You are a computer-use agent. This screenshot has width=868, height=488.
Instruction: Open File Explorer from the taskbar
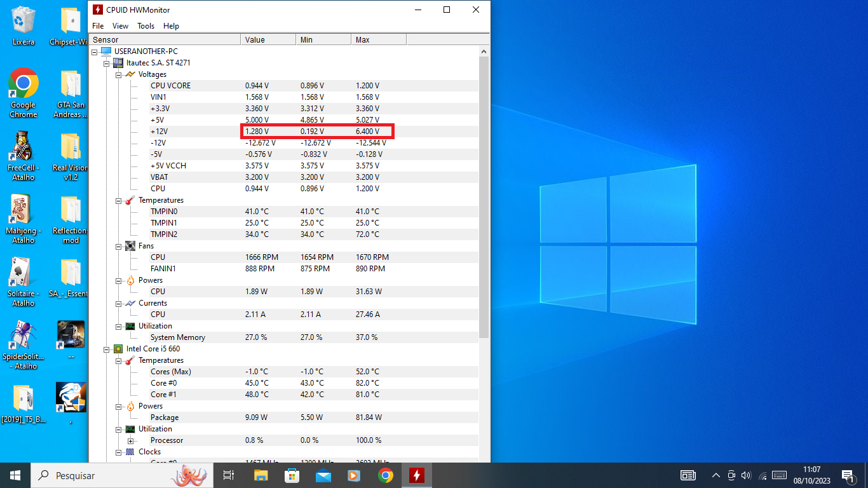pos(261,475)
